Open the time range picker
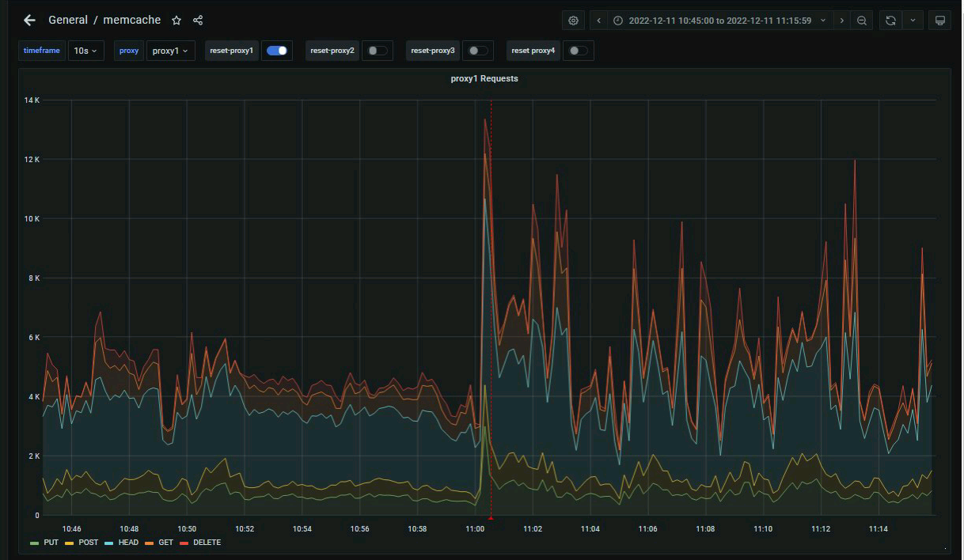 719,21
